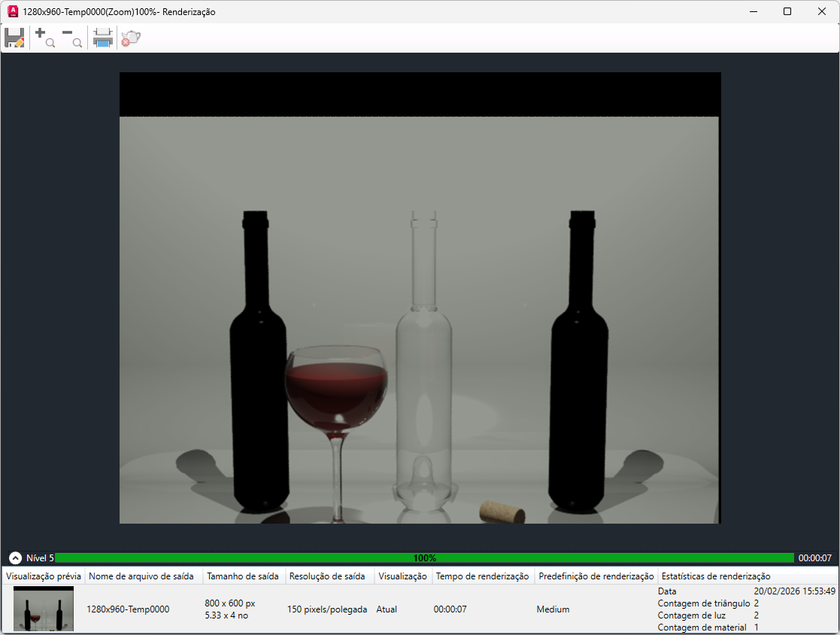Zoom out of the rendered image
The width and height of the screenshot is (840, 635).
pos(71,38)
